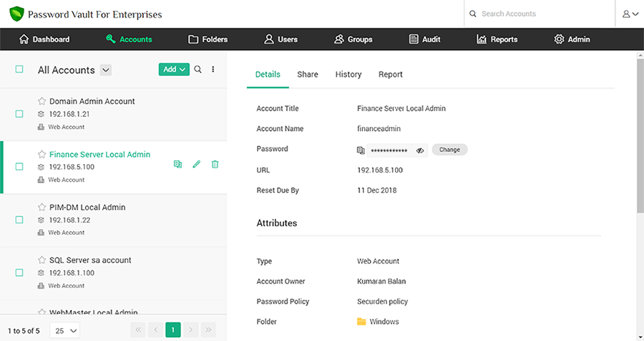Image resolution: width=644 pixels, height=341 pixels.
Task: Open the Audit menu
Action: (424, 39)
